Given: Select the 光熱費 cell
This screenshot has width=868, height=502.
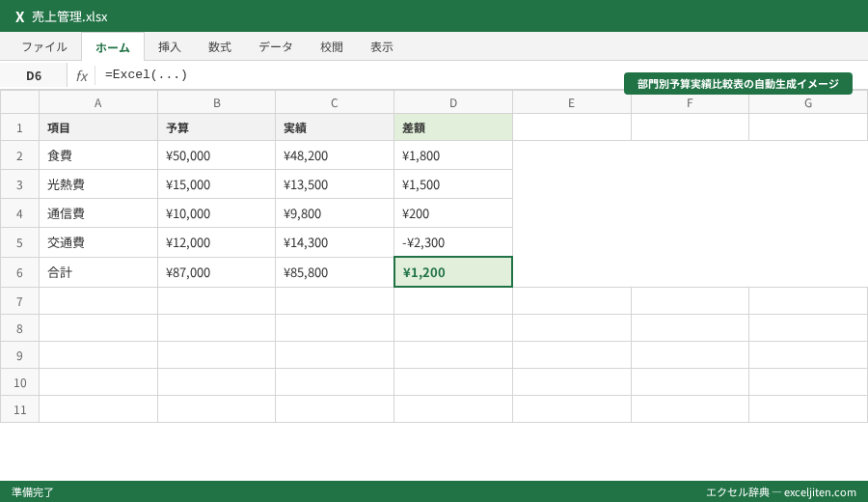Looking at the screenshot, I should (98, 184).
